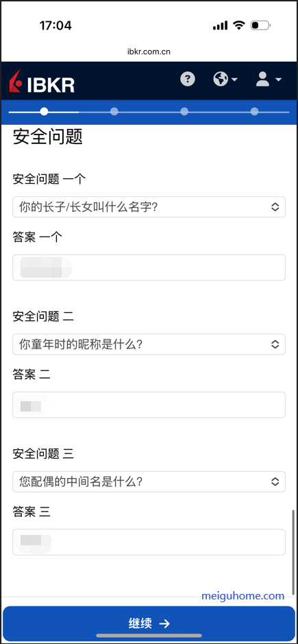Tap the cellular signal bars icon

point(220,25)
